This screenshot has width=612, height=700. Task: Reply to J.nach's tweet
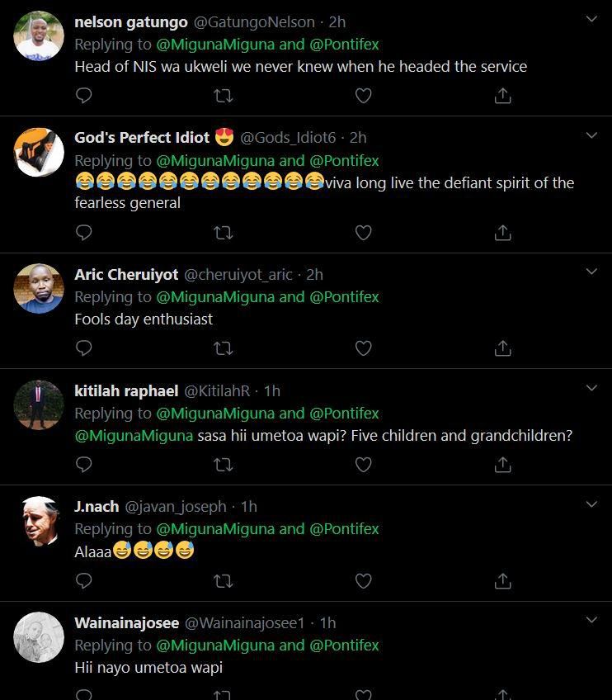(83, 581)
